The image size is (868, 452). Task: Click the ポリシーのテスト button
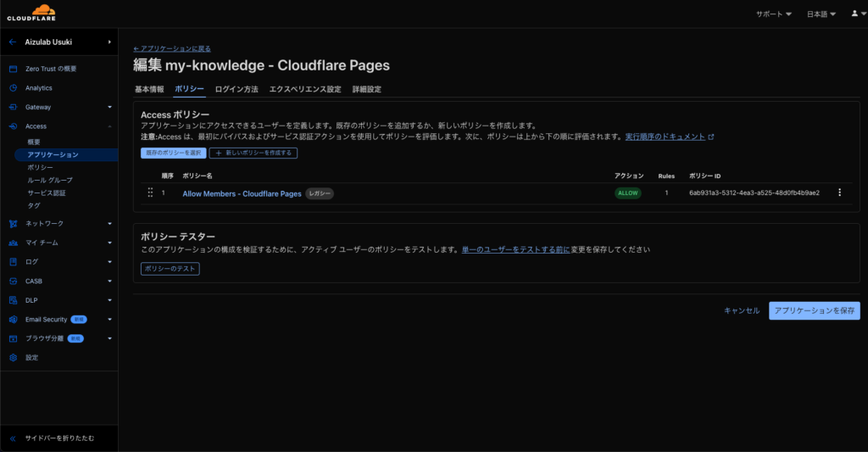pos(170,269)
